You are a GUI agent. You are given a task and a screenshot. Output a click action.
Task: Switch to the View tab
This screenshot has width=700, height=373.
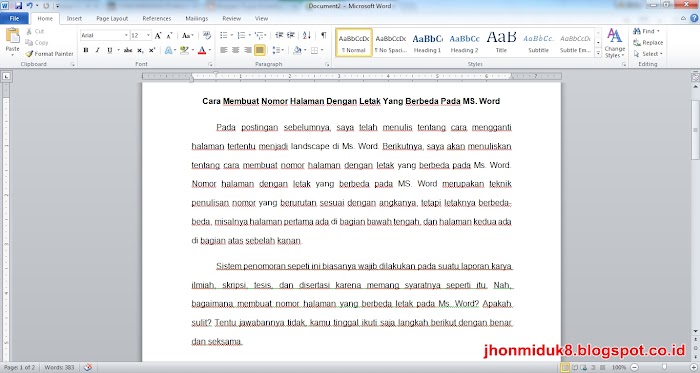[x=261, y=18]
